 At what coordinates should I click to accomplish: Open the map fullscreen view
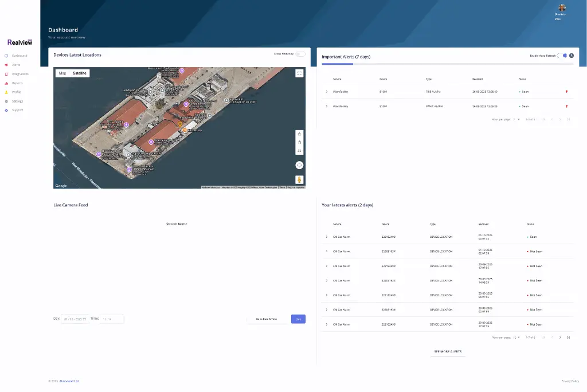299,73
